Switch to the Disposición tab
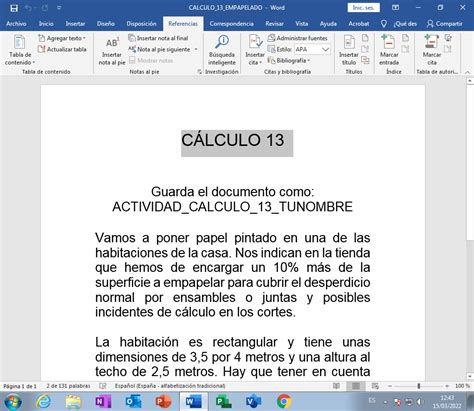The image size is (474, 411). tap(141, 24)
